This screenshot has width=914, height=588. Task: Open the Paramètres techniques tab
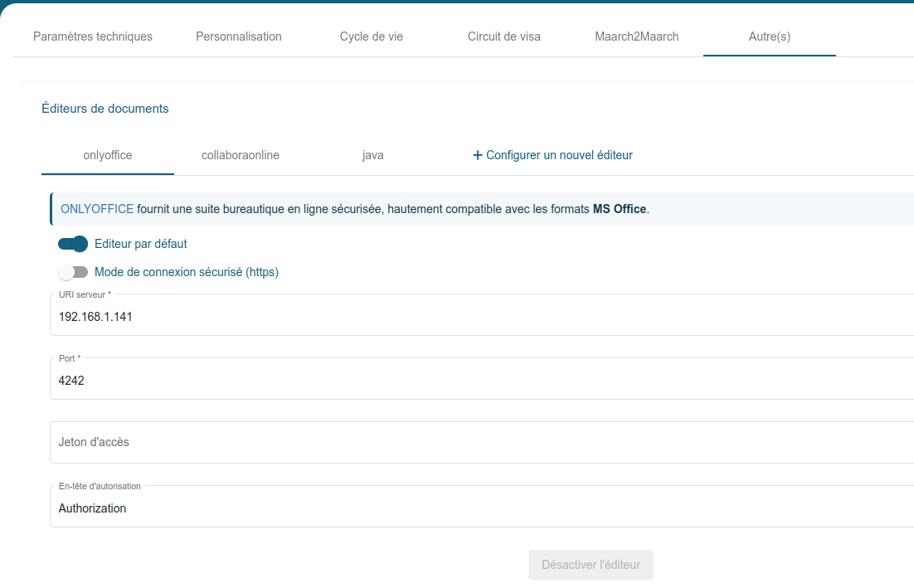pyautogui.click(x=93, y=36)
